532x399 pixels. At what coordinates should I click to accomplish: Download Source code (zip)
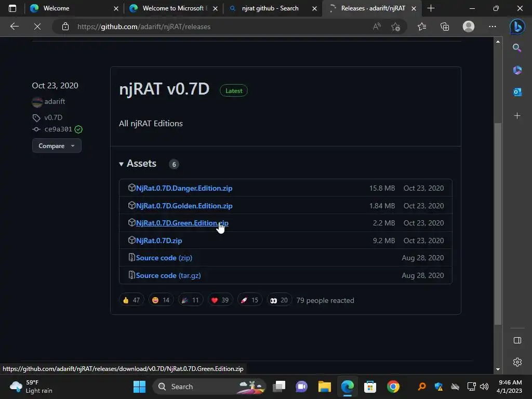(164, 258)
